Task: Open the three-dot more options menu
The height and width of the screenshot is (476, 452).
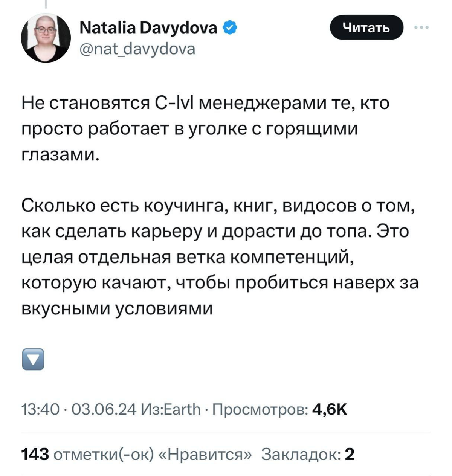Action: coord(422,26)
